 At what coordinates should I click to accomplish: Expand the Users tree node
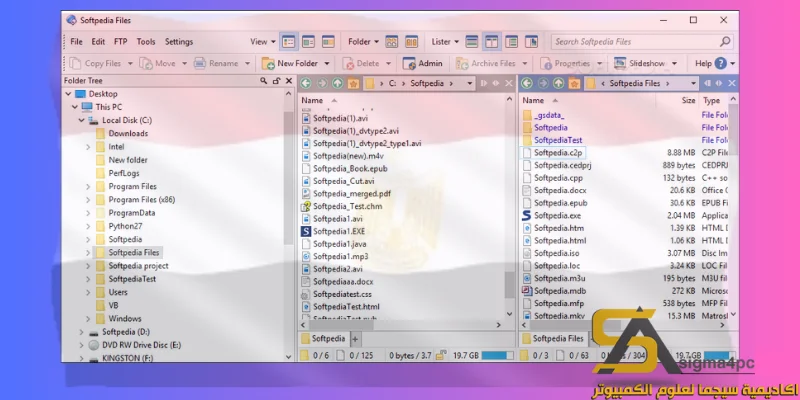(x=88, y=292)
